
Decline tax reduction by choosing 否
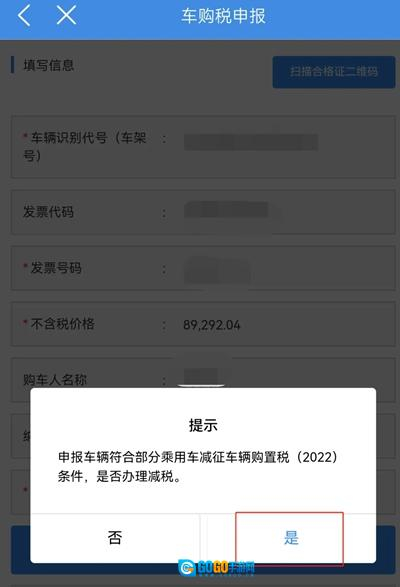point(115,538)
